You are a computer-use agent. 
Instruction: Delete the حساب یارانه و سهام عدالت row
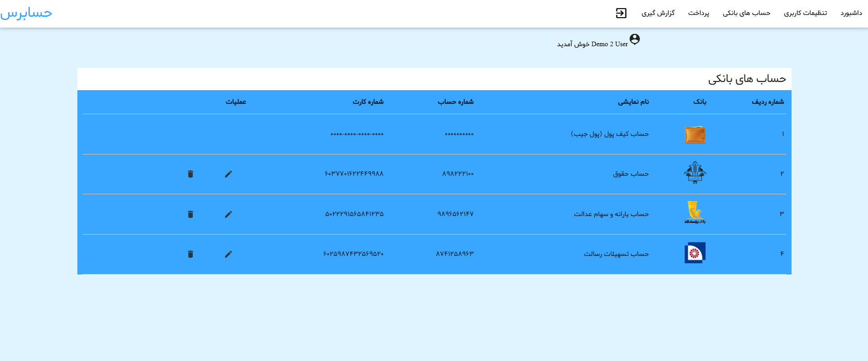[191, 214]
